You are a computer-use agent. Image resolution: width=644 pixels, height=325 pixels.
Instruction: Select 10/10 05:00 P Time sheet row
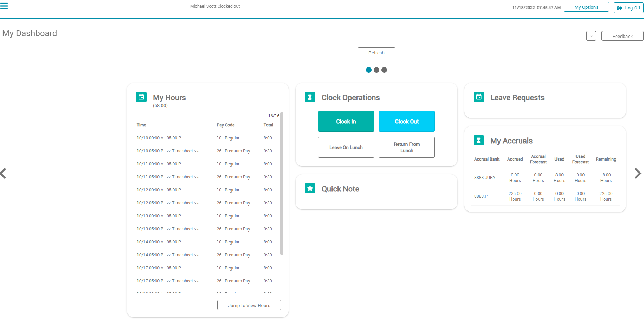point(206,151)
